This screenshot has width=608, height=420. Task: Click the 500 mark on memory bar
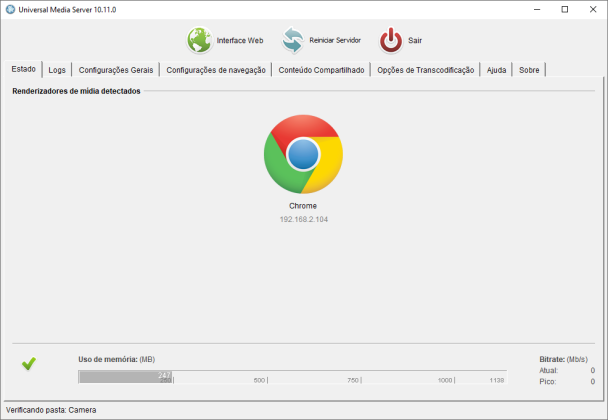coord(259,380)
